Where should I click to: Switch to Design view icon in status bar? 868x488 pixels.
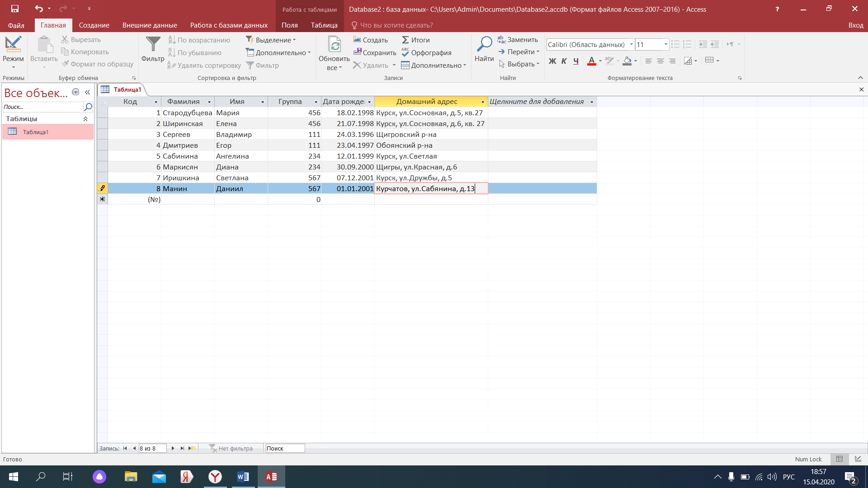pyautogui.click(x=858, y=459)
